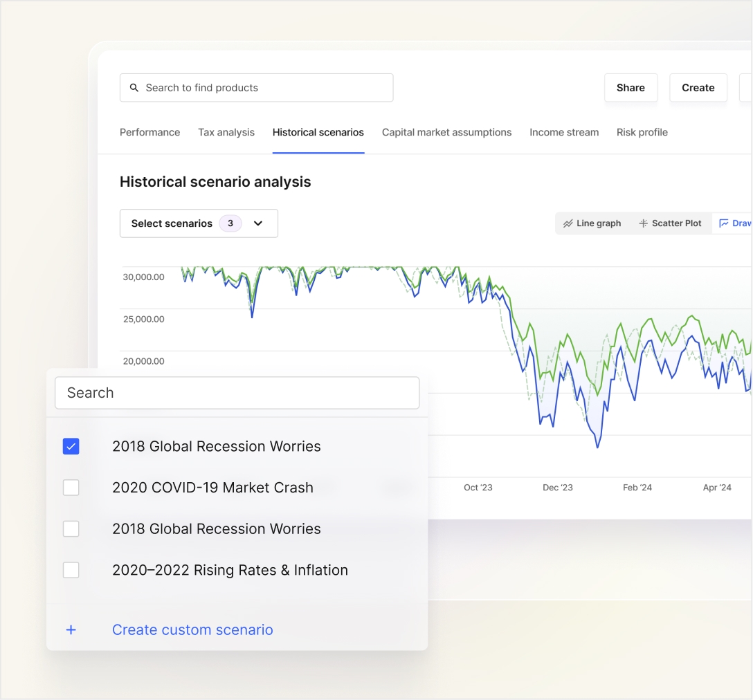Select the Income stream tab
The height and width of the screenshot is (700, 753).
[x=563, y=132]
